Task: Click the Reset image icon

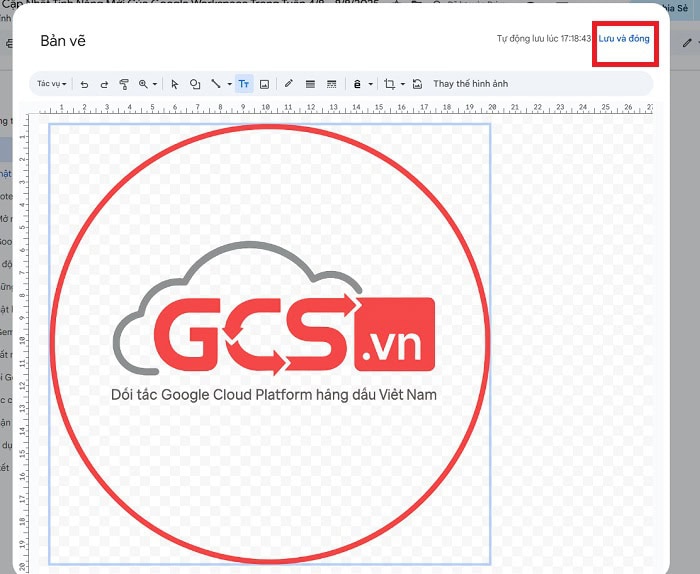Action: pyautogui.click(x=417, y=84)
